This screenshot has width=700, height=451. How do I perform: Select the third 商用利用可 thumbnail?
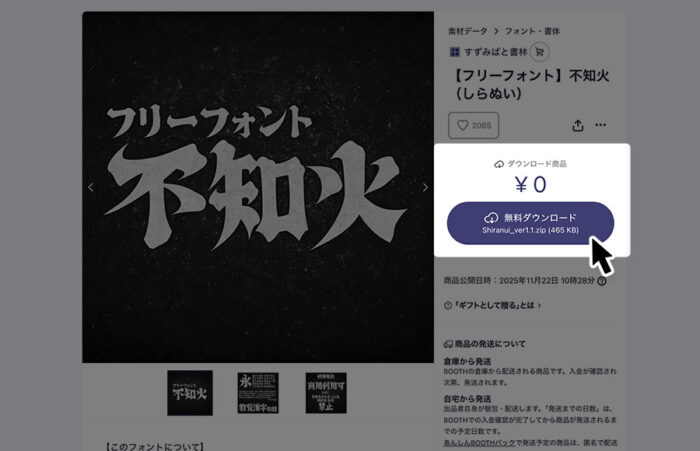click(x=327, y=392)
